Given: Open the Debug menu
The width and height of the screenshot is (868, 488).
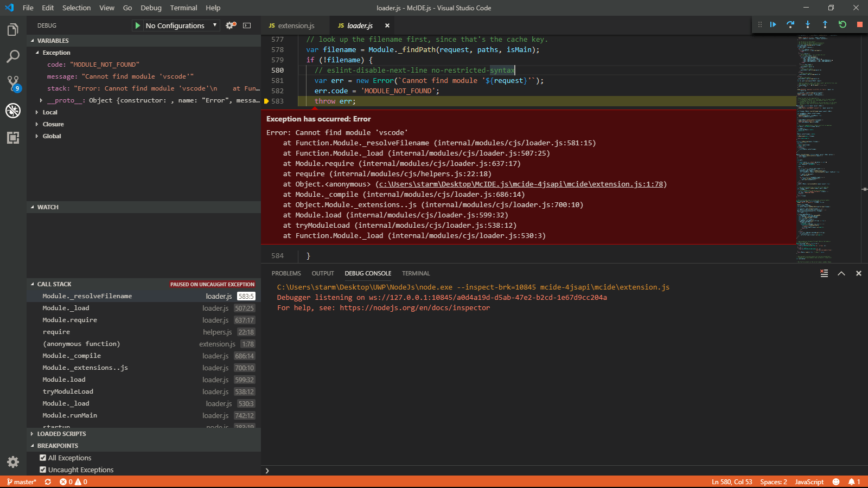Looking at the screenshot, I should (x=151, y=8).
